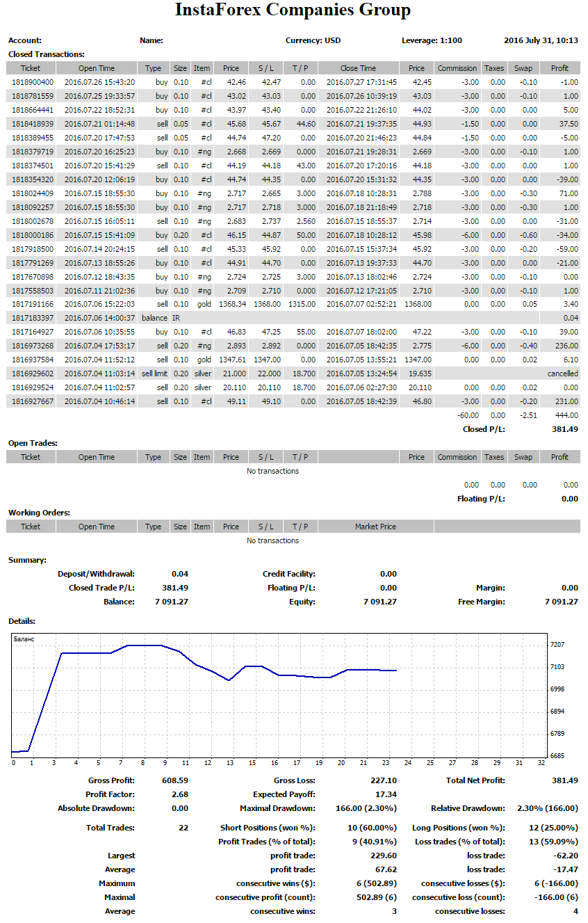Click close time '2016.07.07 02:52:21'
Screen dimensions: 588x923
(x=361, y=304)
